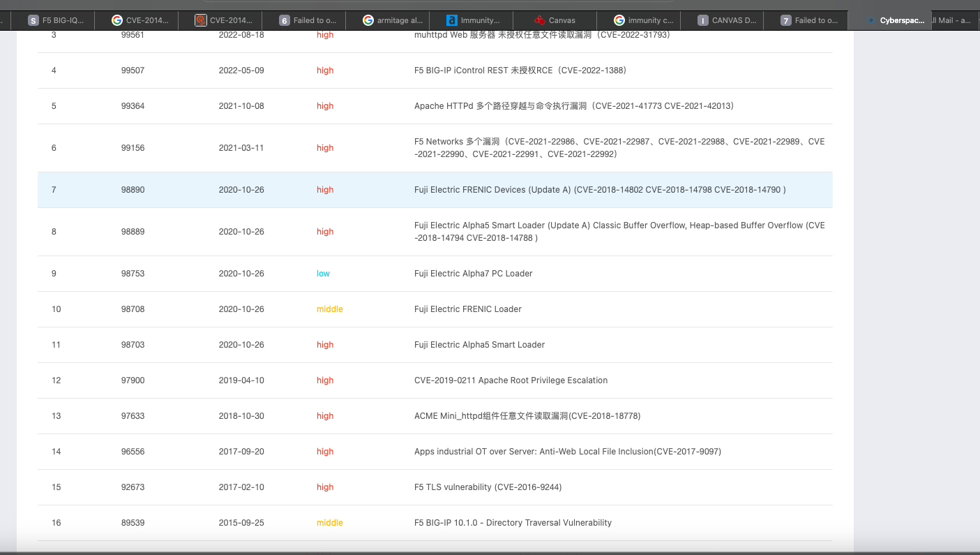Select the date 2022-05-09
The width and height of the screenshot is (980, 555).
[241, 71]
